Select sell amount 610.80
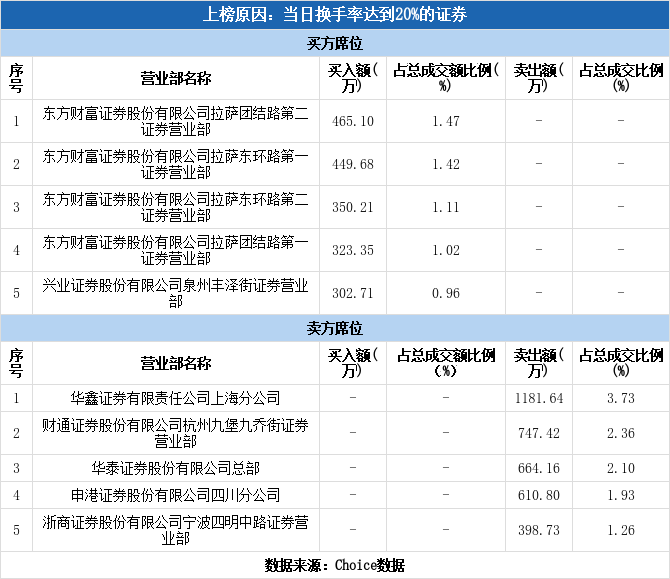 539,495
